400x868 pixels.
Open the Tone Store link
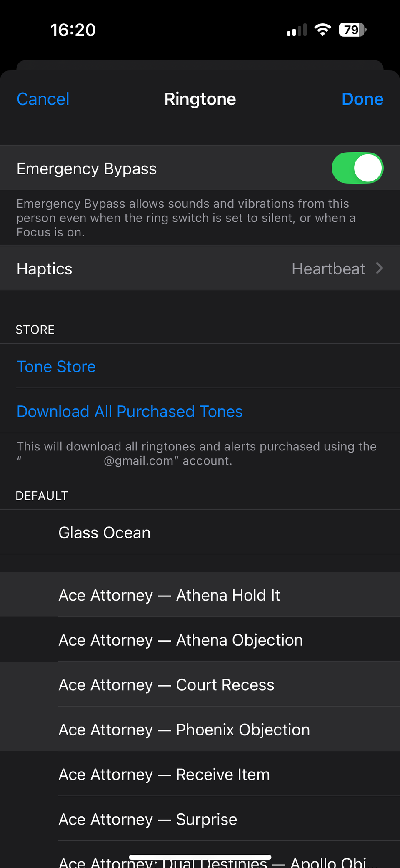(x=56, y=367)
